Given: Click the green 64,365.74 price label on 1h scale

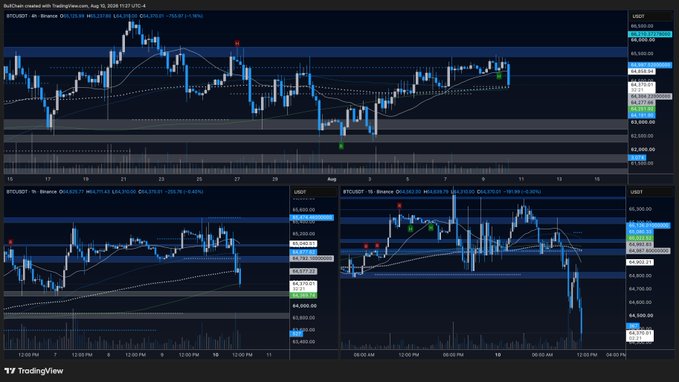Looking at the screenshot, I should coord(304,295).
